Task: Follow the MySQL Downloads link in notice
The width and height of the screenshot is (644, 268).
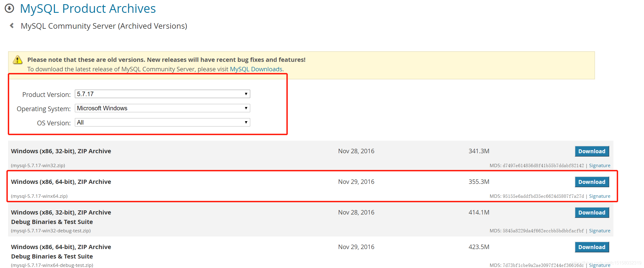Action: click(x=256, y=69)
